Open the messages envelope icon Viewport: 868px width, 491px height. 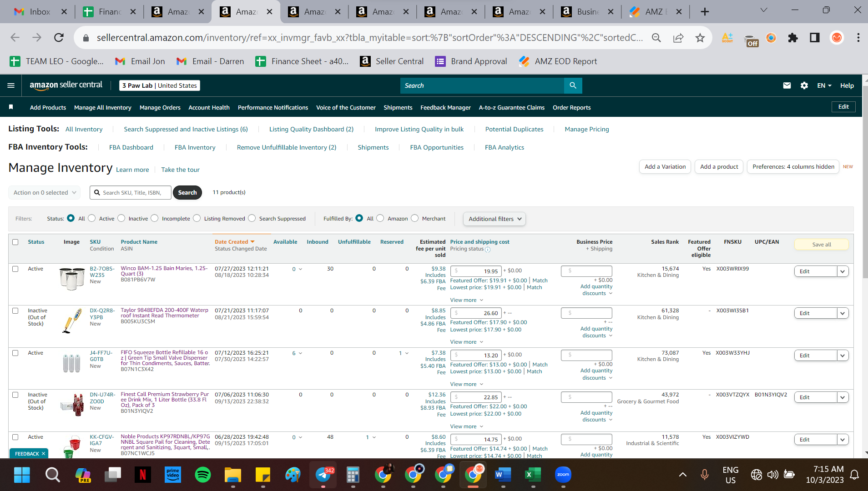[x=787, y=85]
